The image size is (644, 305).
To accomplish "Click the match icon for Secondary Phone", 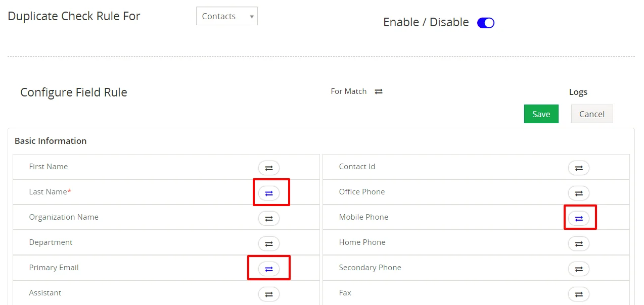I will [579, 269].
